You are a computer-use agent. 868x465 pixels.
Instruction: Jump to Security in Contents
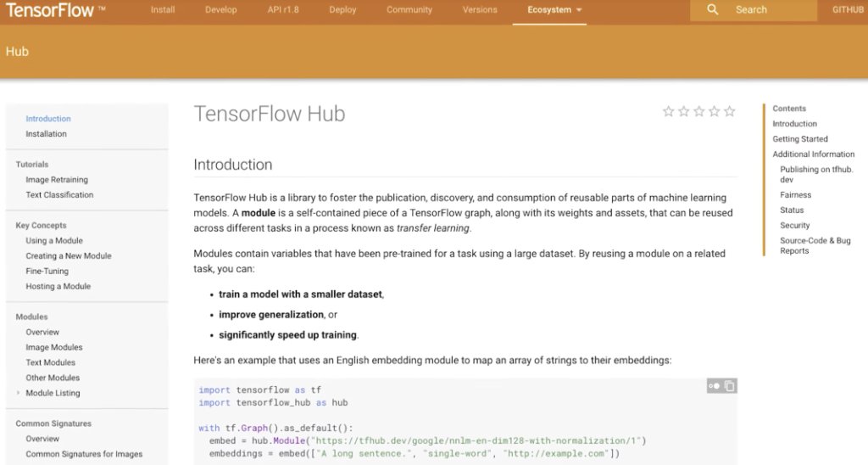pos(794,225)
